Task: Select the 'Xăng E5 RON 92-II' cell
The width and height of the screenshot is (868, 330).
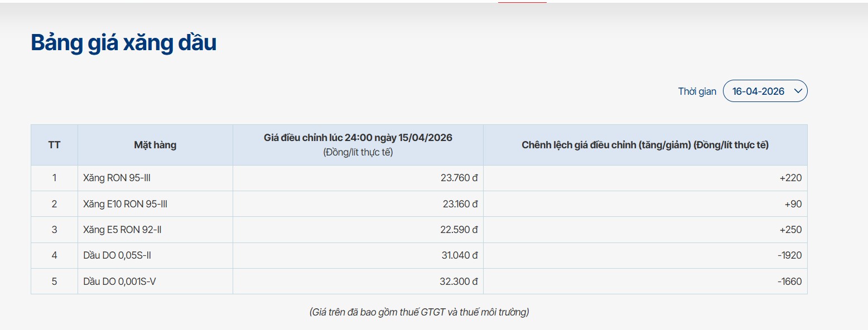Action: 122,230
